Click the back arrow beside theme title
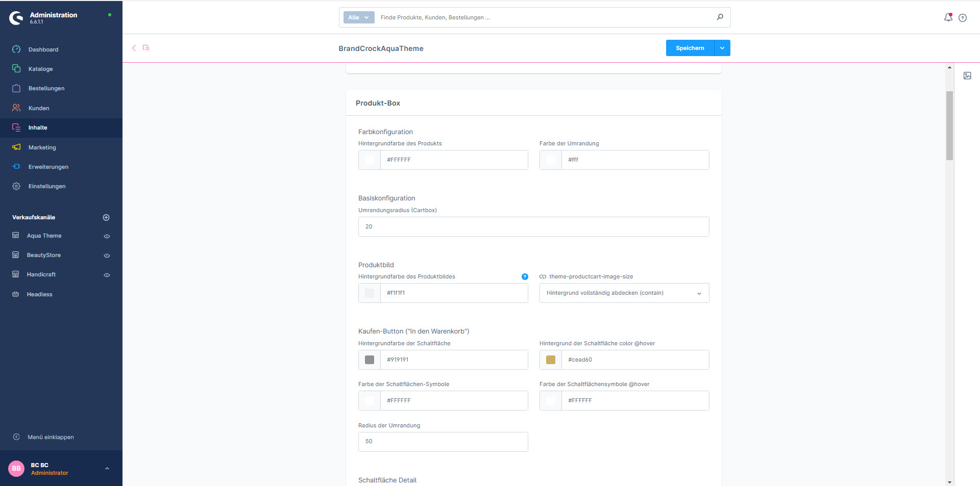The height and width of the screenshot is (486, 980). 134,48
